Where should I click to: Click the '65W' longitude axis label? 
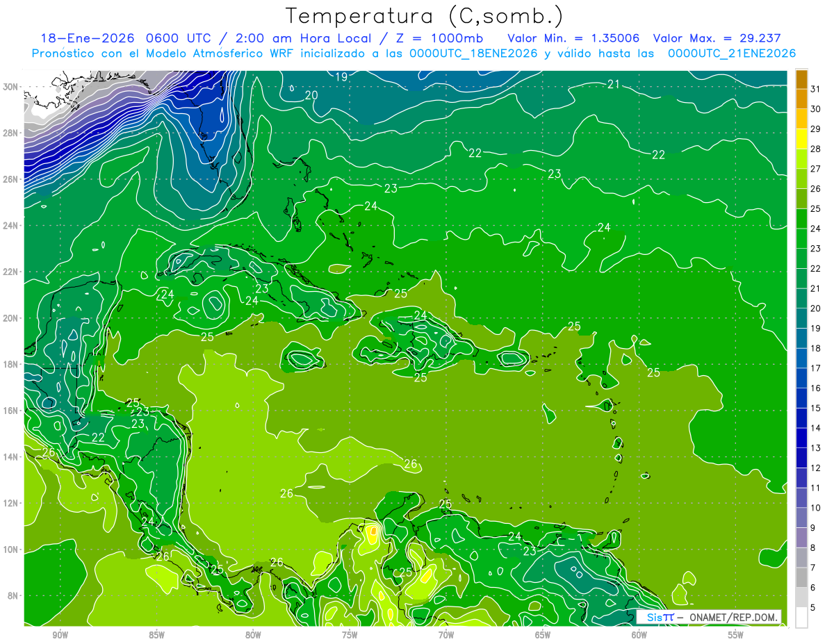[x=543, y=635]
